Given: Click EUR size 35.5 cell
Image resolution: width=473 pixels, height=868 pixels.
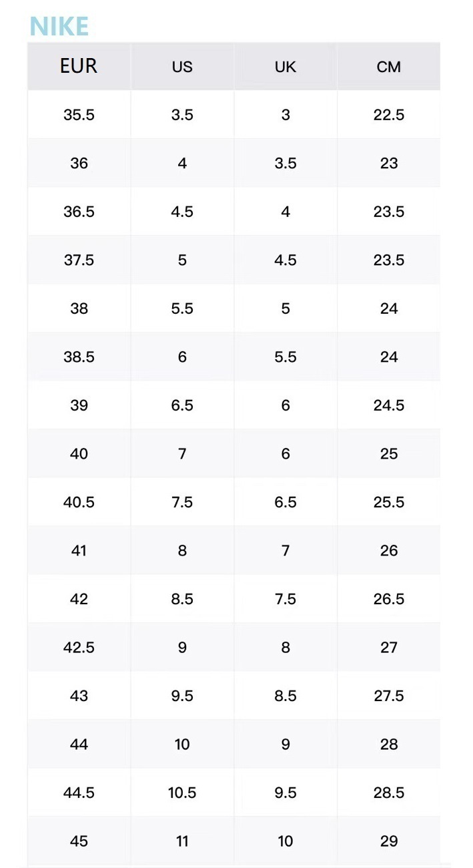Looking at the screenshot, I should [x=79, y=115].
